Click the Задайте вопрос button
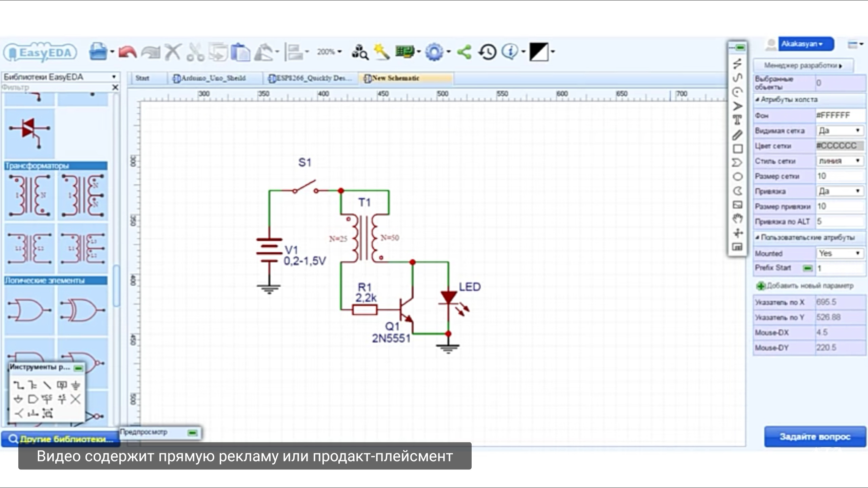 814,436
